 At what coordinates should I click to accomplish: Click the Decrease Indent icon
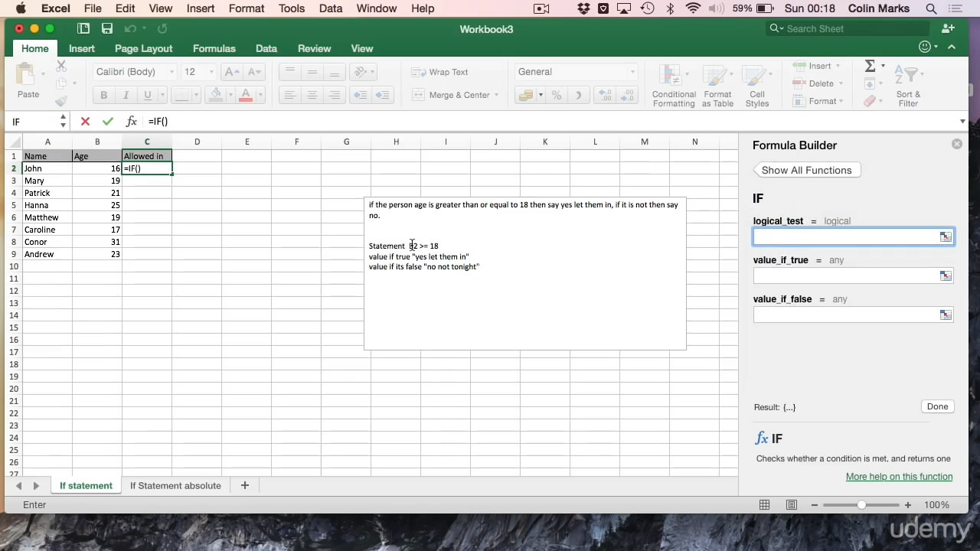coord(359,95)
